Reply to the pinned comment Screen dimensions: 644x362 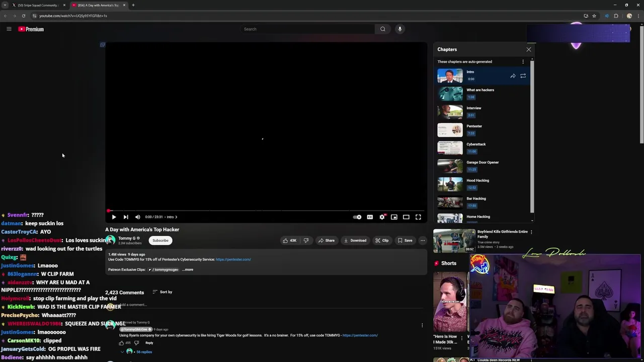(149, 343)
